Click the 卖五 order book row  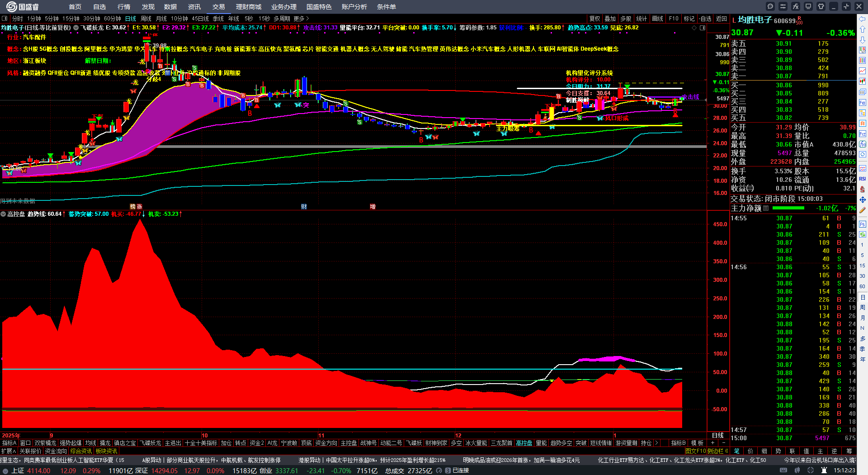(793, 43)
